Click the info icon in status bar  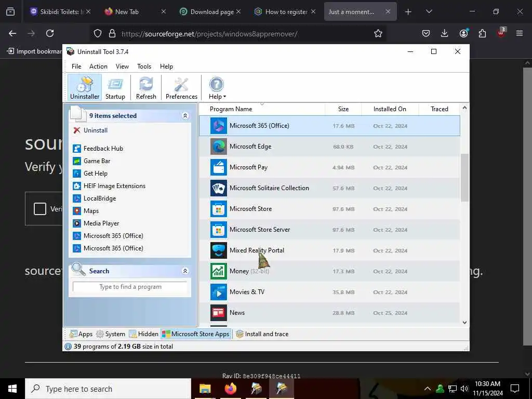click(x=68, y=347)
